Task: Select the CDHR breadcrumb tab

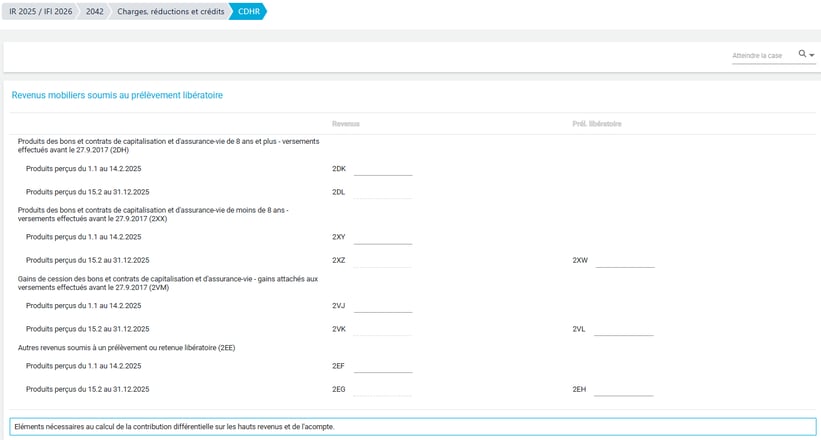Action: (247, 12)
